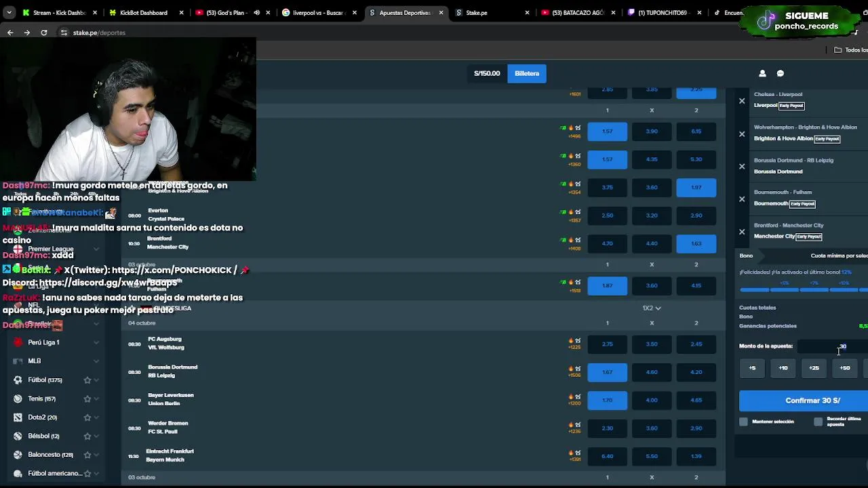Click the Béisbol icon

pyautogui.click(x=18, y=436)
